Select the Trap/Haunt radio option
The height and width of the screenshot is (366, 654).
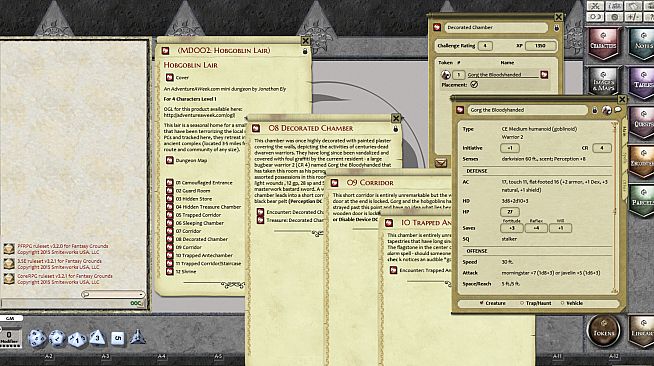pyautogui.click(x=536, y=303)
